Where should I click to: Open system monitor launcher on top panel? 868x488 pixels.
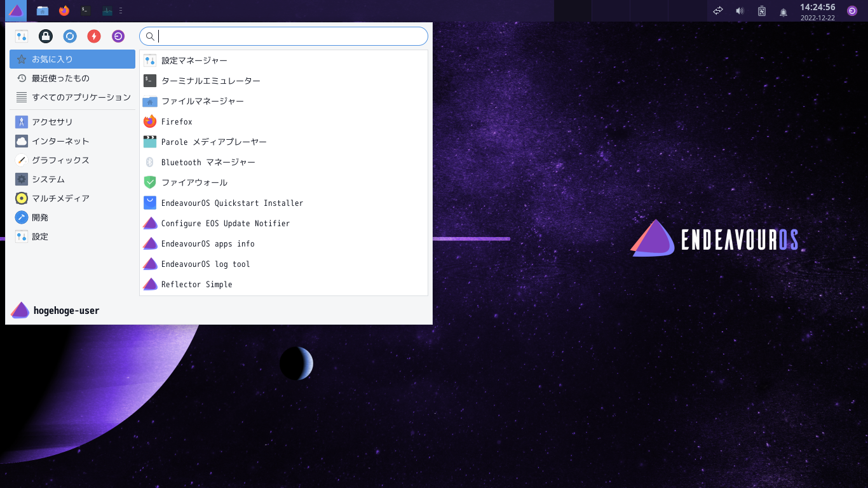point(107,10)
